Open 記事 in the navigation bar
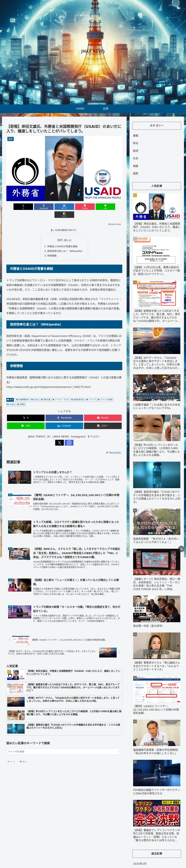 pos(106,108)
